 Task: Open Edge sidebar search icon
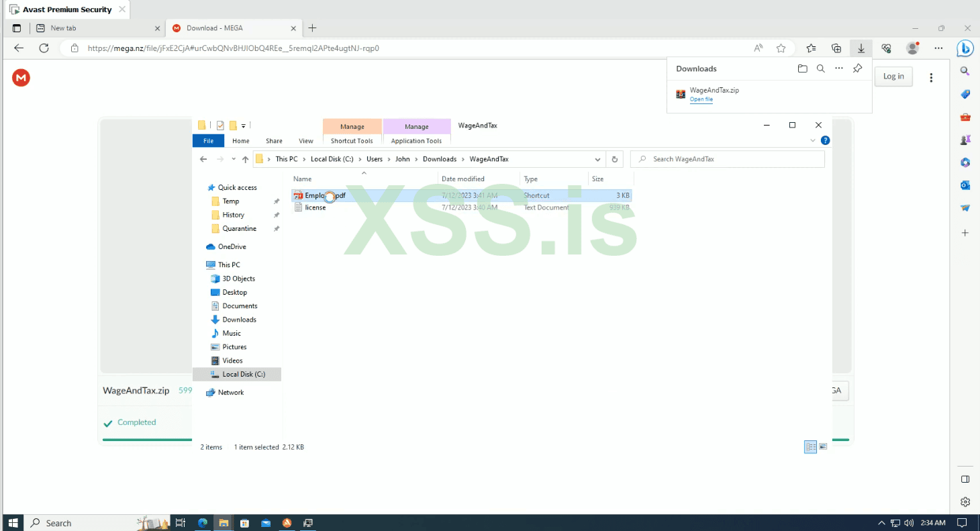coord(965,70)
